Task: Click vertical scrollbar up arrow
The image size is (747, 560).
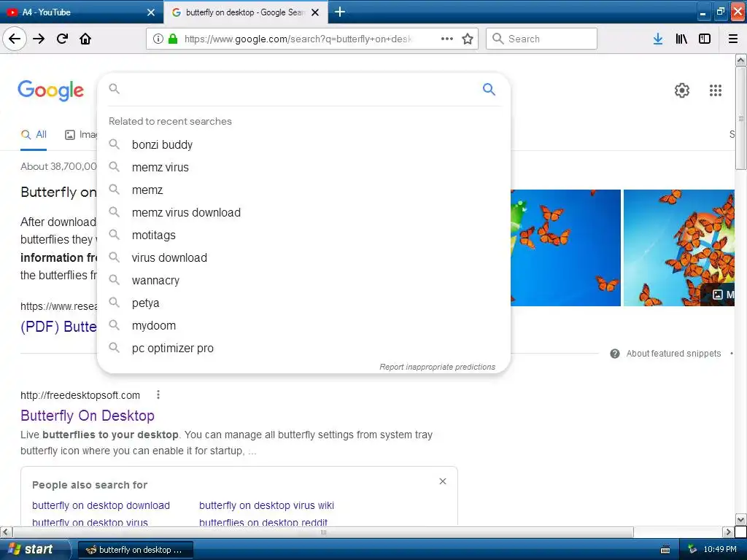Action: pyautogui.click(x=741, y=60)
